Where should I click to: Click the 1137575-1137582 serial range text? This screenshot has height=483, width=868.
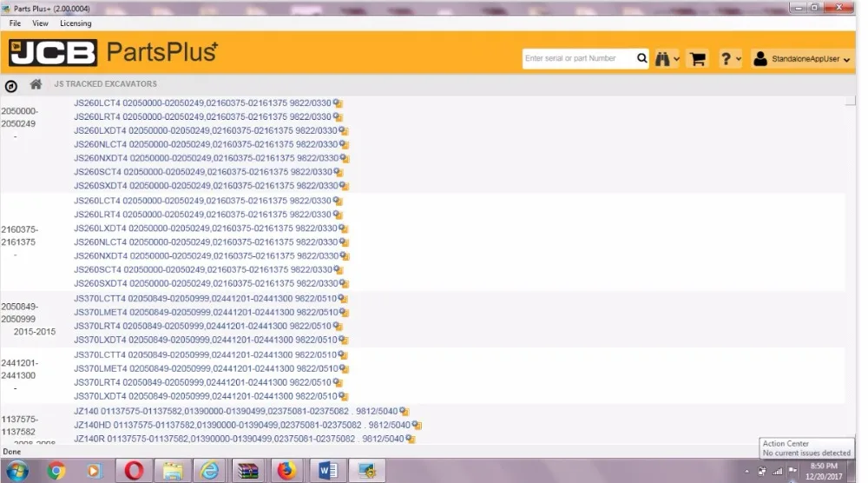[19, 426]
